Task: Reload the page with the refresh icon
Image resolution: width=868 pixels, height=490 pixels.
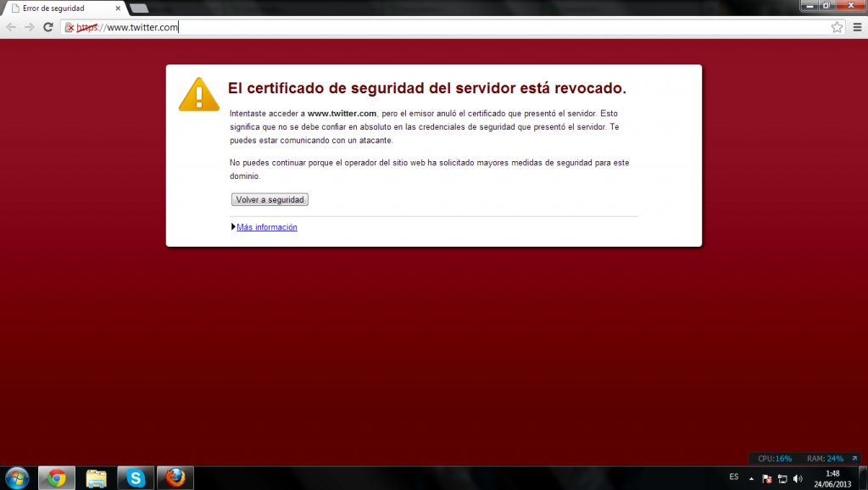Action: coord(48,27)
